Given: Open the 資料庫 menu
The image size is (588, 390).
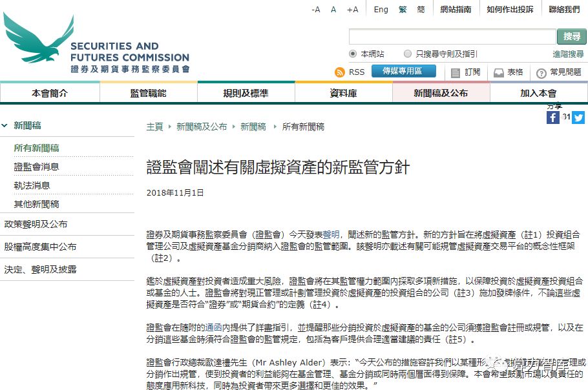Looking at the screenshot, I should [344, 93].
